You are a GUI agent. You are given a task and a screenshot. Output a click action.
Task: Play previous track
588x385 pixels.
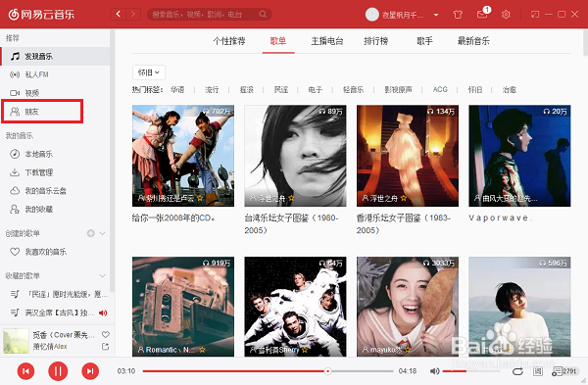[25, 371]
